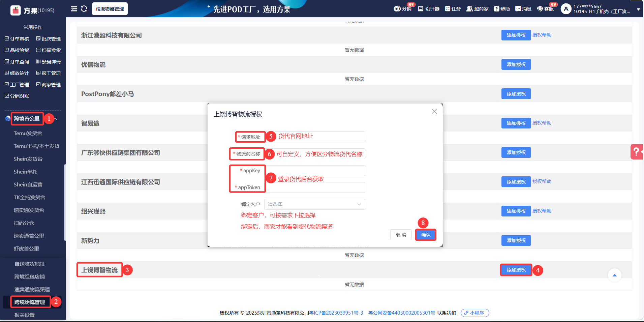Click 邀商家 to invite merchants
The width and height of the screenshot is (644, 322).
(x=478, y=9)
